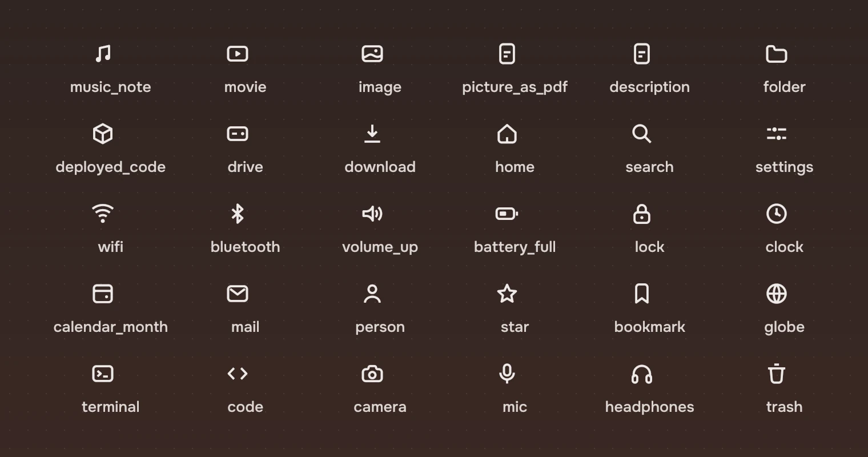Click the drive icon
Viewport: 868px width, 457px height.
pos(238,134)
